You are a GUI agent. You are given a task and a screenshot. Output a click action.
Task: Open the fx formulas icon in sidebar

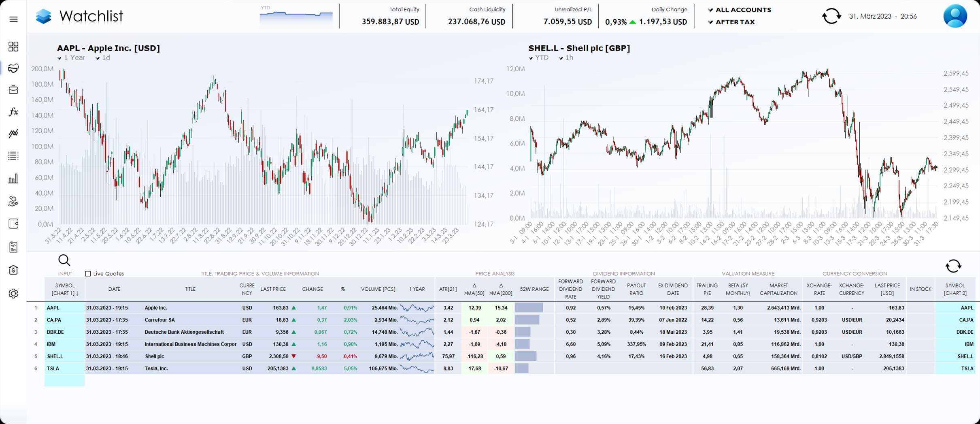pos(13,112)
